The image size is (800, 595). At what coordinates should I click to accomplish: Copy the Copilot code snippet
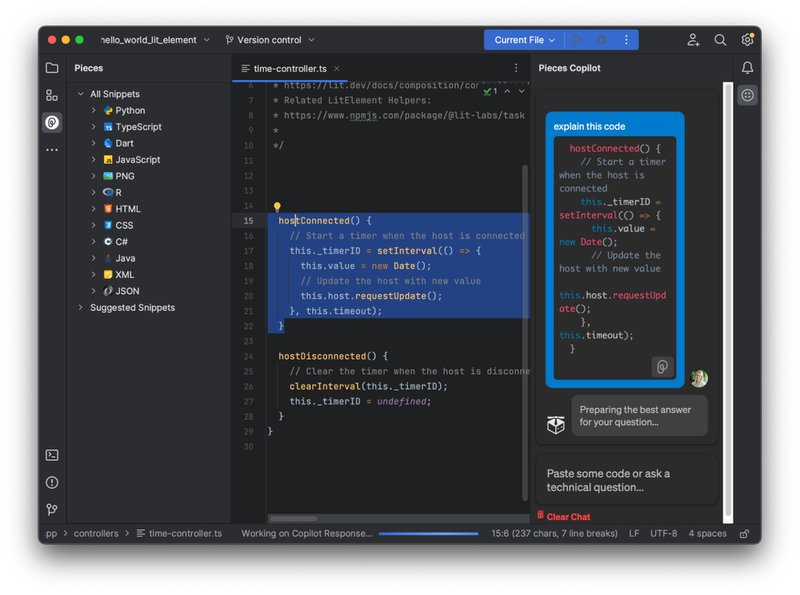pyautogui.click(x=664, y=365)
